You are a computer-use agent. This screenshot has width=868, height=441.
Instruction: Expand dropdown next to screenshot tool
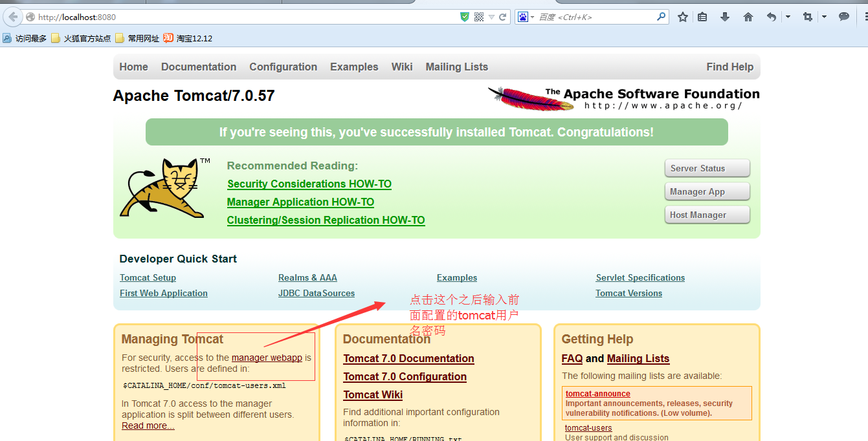point(824,17)
